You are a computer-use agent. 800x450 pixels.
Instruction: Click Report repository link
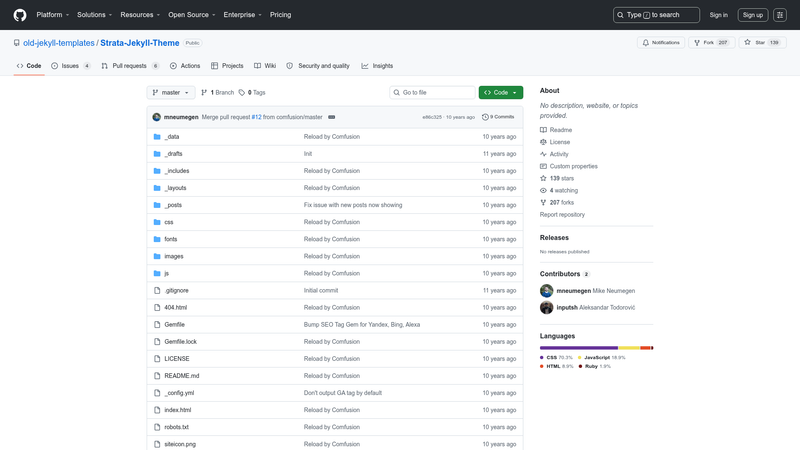point(562,215)
